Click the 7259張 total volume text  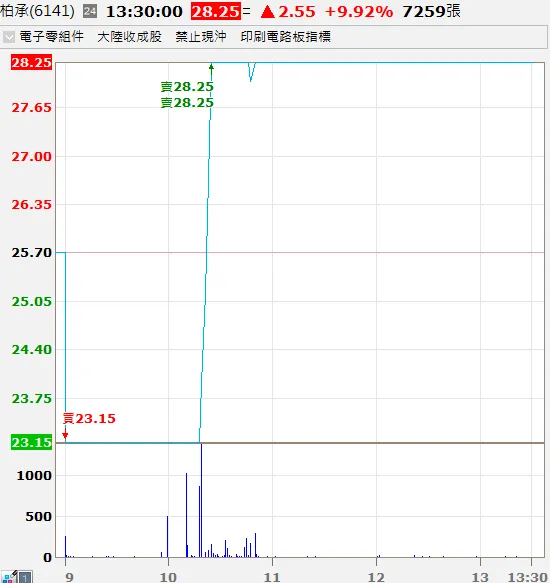(x=431, y=12)
